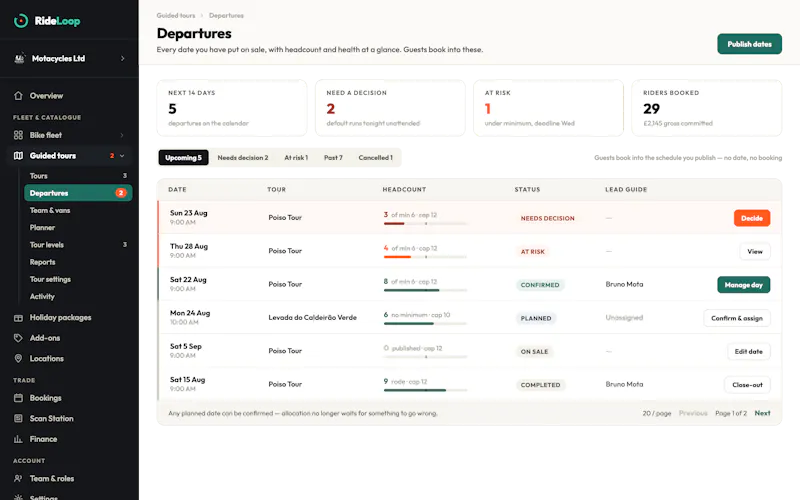Click the PLANNED status badge
Image resolution: width=800 pixels, height=500 pixels.
tap(536, 318)
